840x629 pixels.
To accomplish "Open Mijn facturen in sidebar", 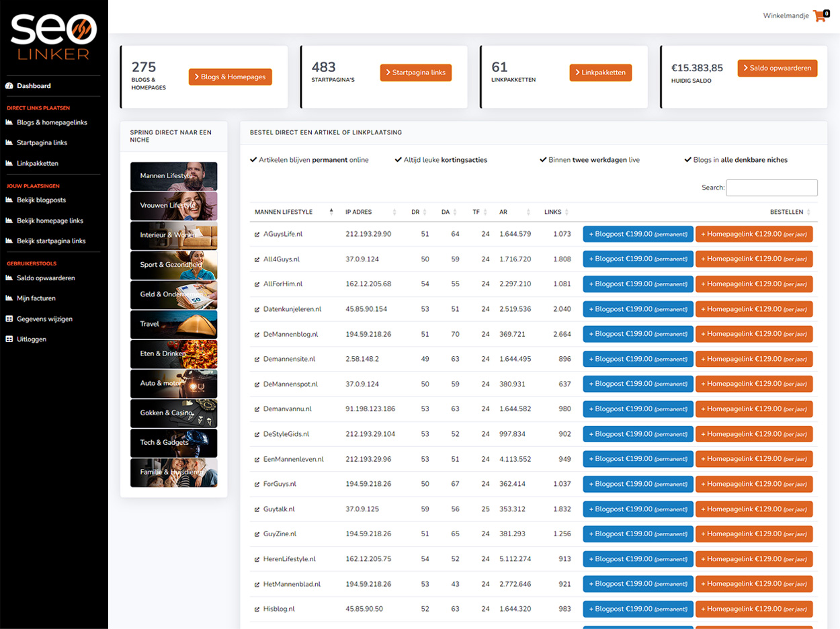I will (36, 298).
